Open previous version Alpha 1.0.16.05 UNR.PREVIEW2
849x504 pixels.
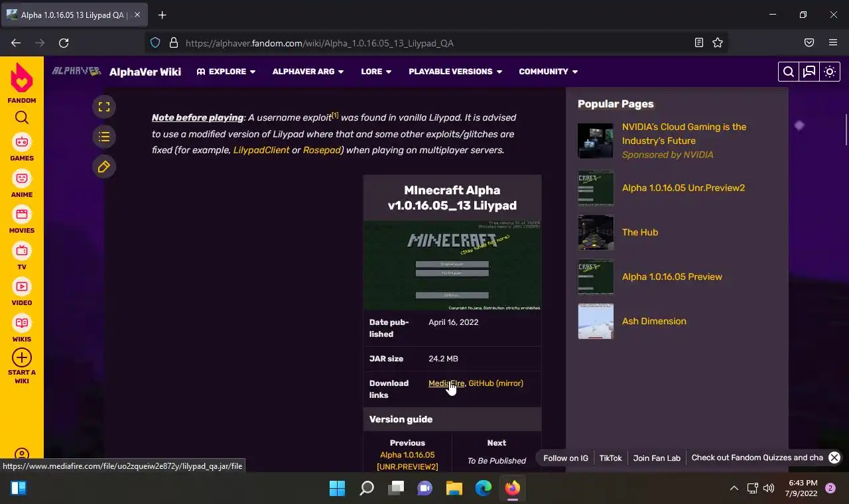click(x=407, y=461)
